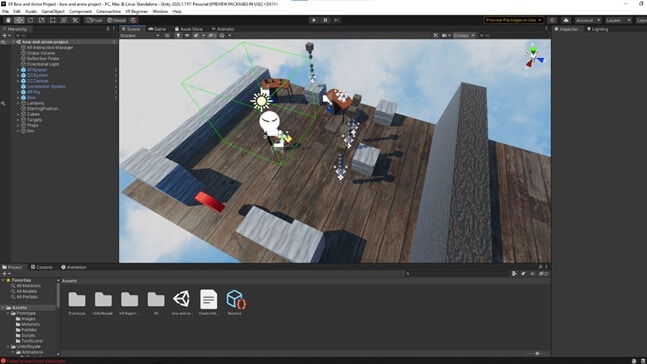Switch to the Animation tab
Screen dimensions: 647x364
point(74,267)
